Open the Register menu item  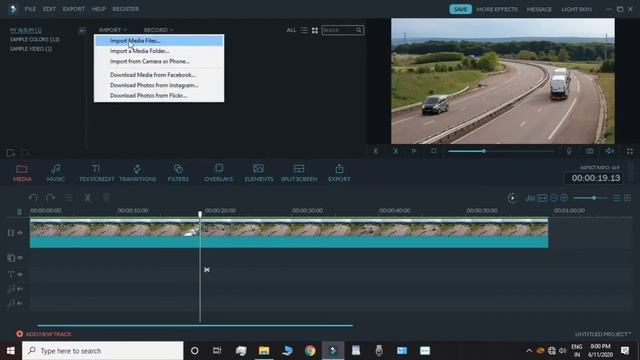pyautogui.click(x=125, y=9)
